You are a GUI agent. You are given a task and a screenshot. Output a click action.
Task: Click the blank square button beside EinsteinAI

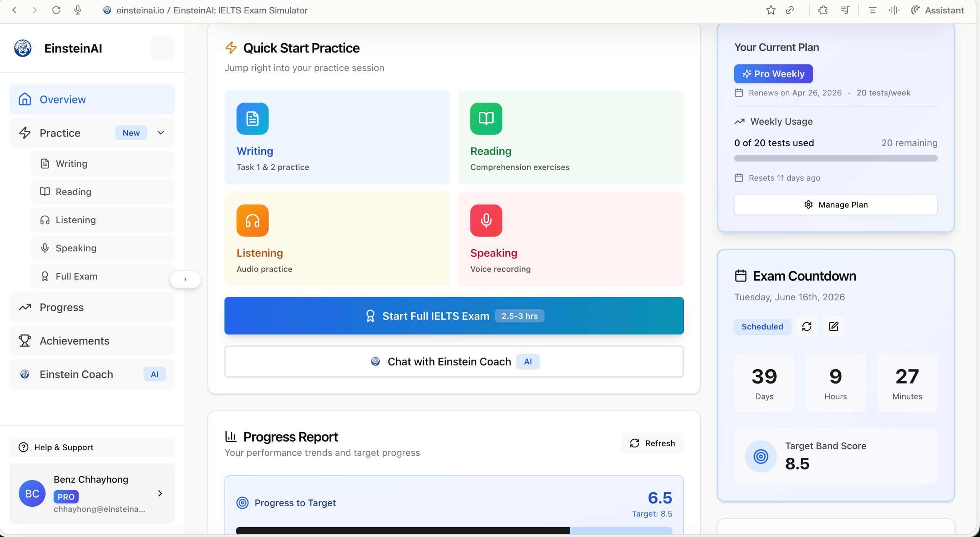point(163,48)
